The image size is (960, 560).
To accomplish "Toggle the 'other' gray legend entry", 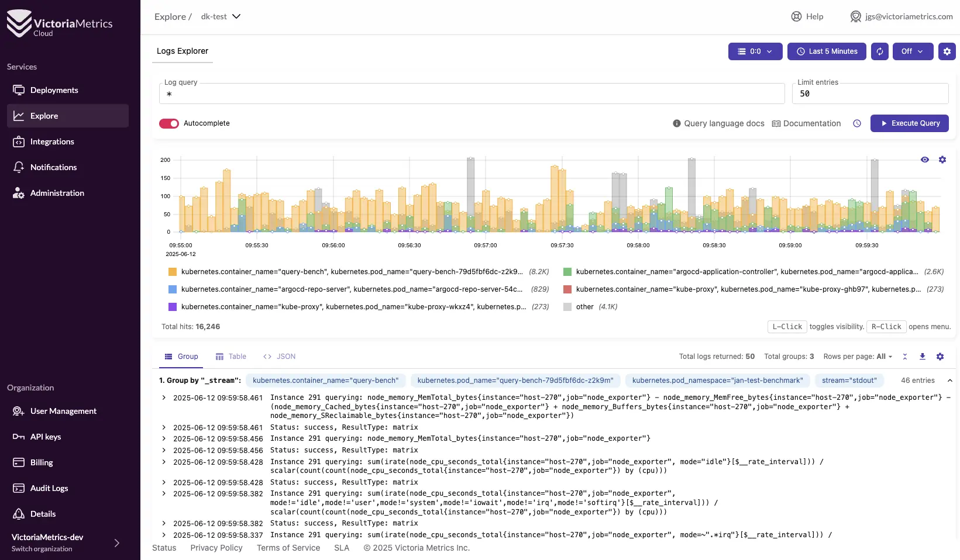I will pyautogui.click(x=590, y=307).
